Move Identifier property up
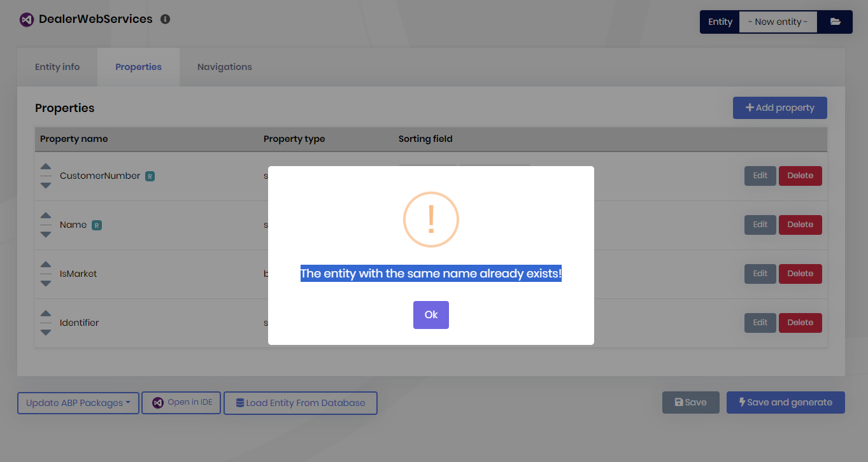The height and width of the screenshot is (462, 868). coord(46,314)
